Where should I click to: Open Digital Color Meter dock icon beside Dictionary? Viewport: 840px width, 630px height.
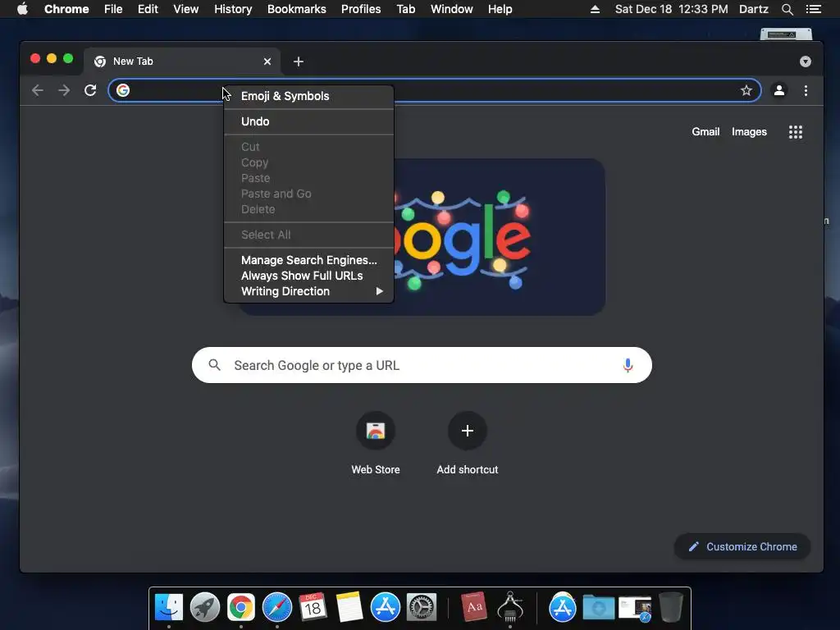coord(510,608)
